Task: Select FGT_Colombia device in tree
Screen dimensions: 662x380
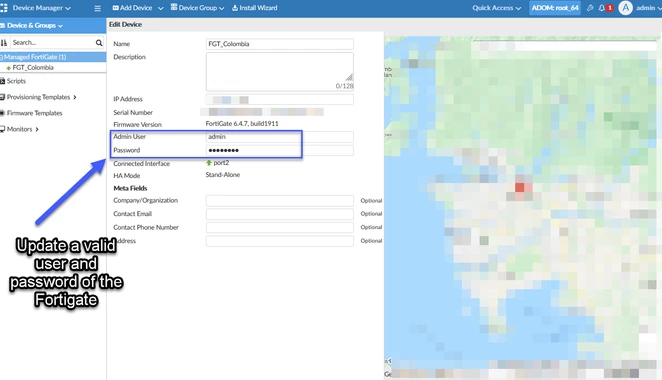Action: (x=33, y=68)
